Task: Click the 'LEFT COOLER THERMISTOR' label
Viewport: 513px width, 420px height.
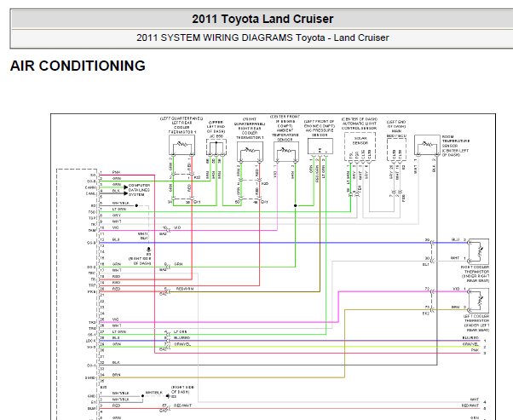Action: (476, 319)
